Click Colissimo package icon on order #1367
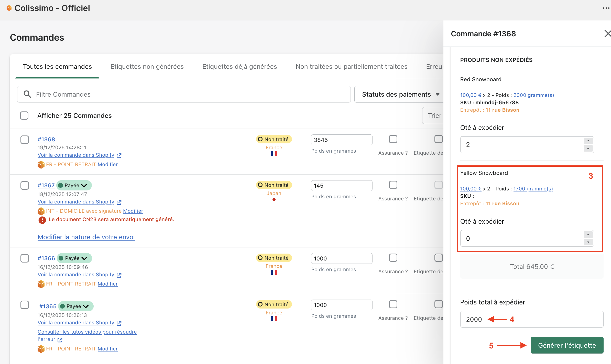Image resolution: width=611 pixels, height=364 pixels. (41, 211)
